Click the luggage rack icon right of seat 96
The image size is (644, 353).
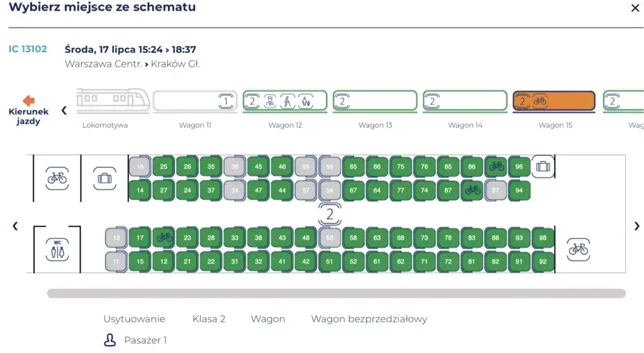(541, 167)
